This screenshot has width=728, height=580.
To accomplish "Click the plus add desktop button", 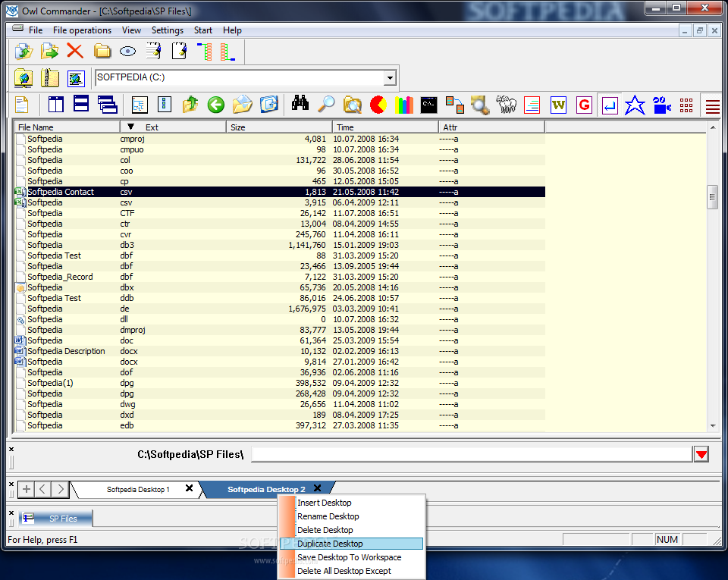I will [27, 489].
